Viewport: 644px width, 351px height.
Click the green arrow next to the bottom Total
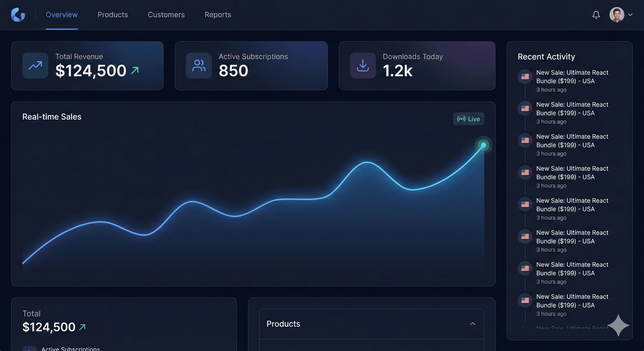tap(82, 327)
